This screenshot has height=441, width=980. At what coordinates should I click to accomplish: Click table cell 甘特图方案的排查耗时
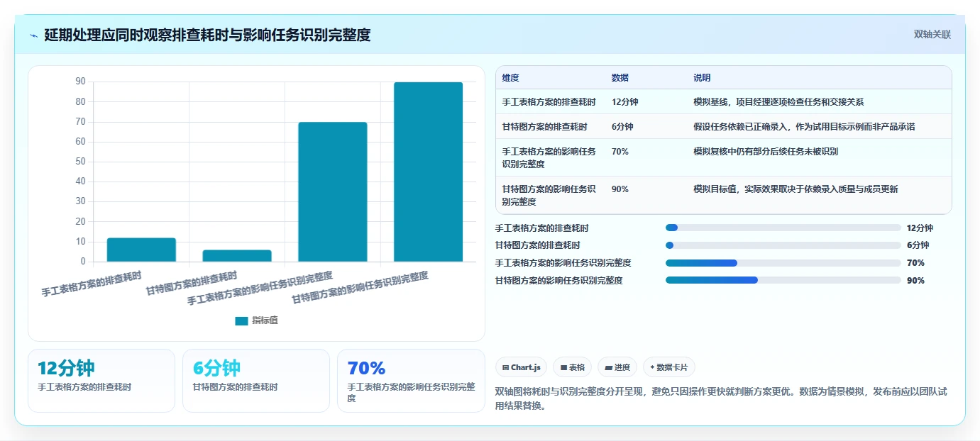tap(545, 127)
